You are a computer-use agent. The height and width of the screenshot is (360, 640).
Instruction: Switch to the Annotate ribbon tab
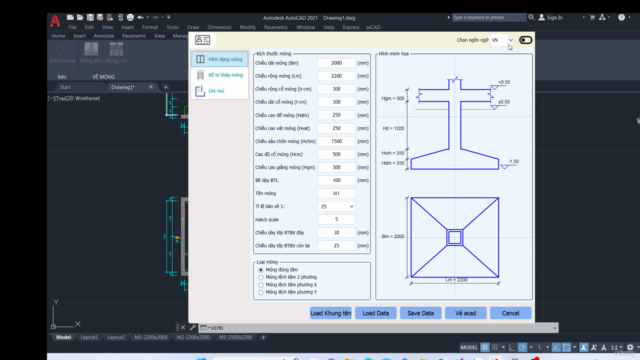[x=104, y=36]
